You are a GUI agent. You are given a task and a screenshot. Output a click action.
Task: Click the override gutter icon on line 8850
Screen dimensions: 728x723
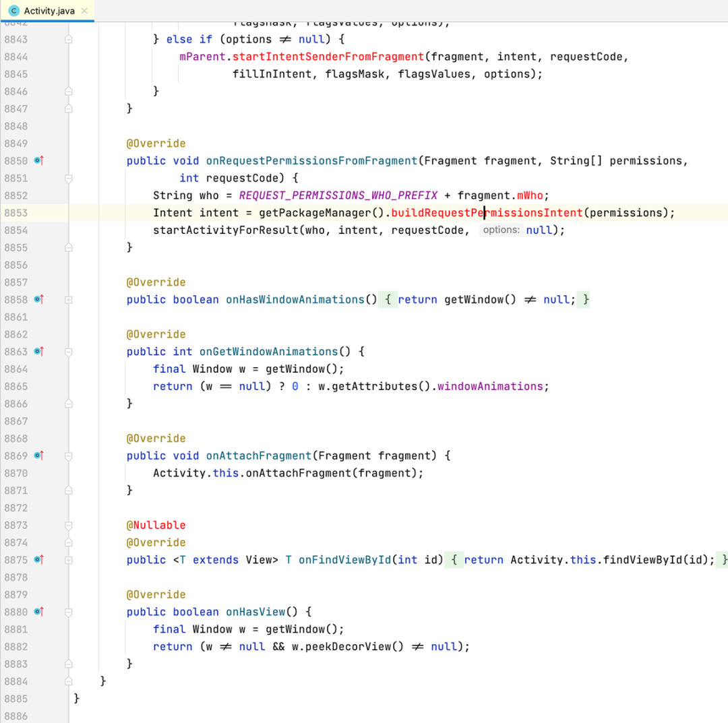coord(38,161)
